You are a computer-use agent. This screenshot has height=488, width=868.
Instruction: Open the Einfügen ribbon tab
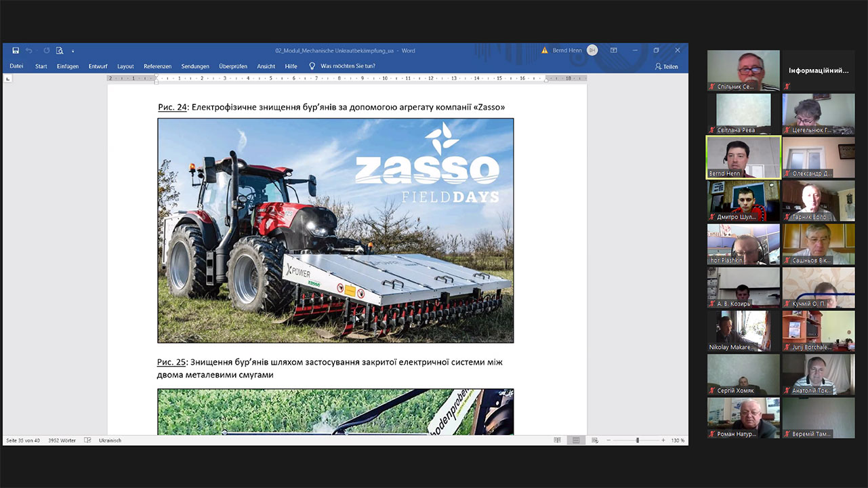click(x=68, y=66)
